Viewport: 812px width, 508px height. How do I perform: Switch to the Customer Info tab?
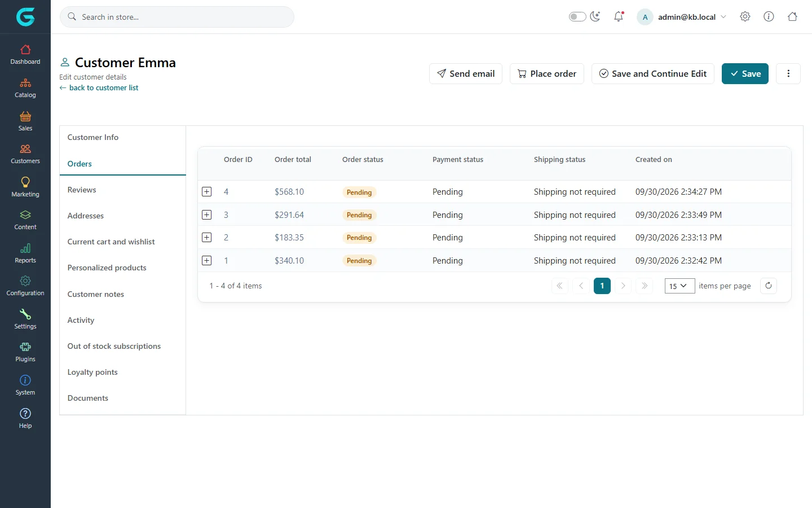[x=122, y=137]
